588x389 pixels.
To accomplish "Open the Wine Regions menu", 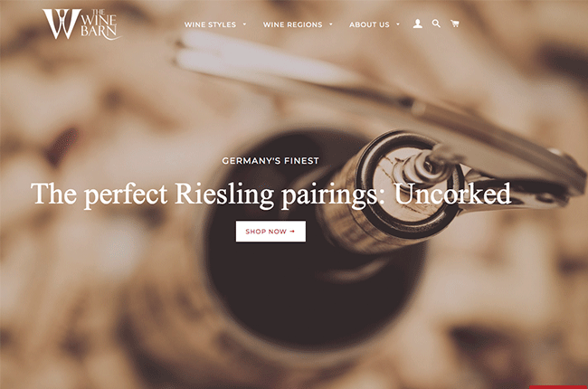I will (293, 24).
